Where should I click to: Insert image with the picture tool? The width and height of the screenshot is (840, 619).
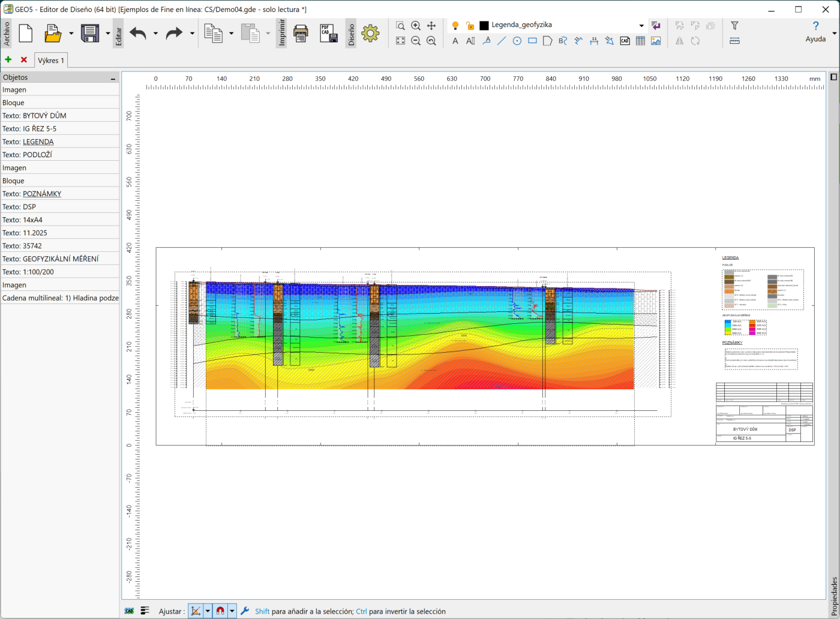(656, 41)
